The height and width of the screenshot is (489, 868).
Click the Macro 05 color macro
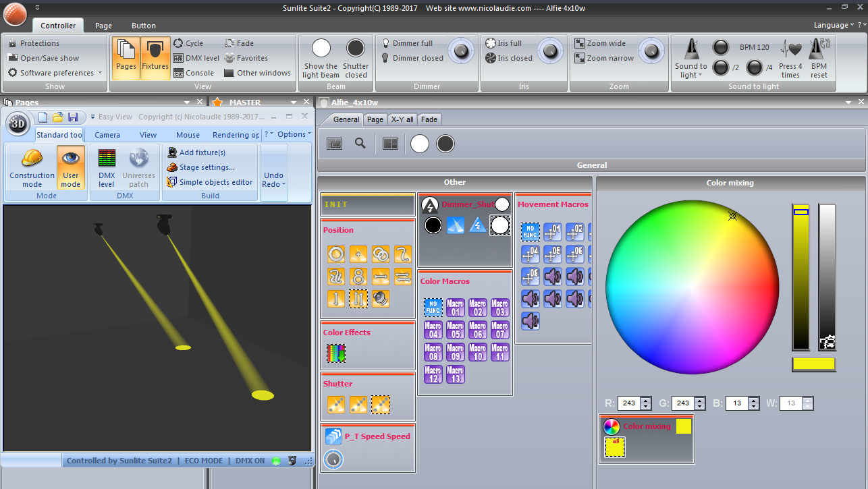click(455, 330)
